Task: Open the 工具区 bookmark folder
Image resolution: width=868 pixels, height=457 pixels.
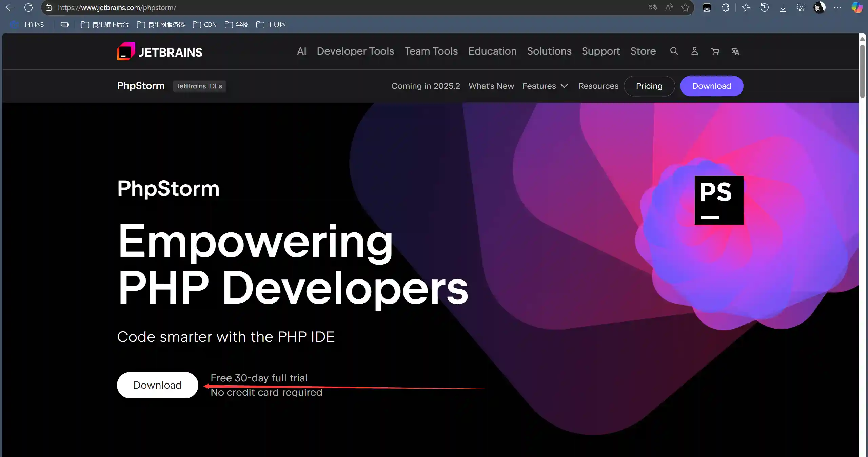Action: click(x=271, y=24)
